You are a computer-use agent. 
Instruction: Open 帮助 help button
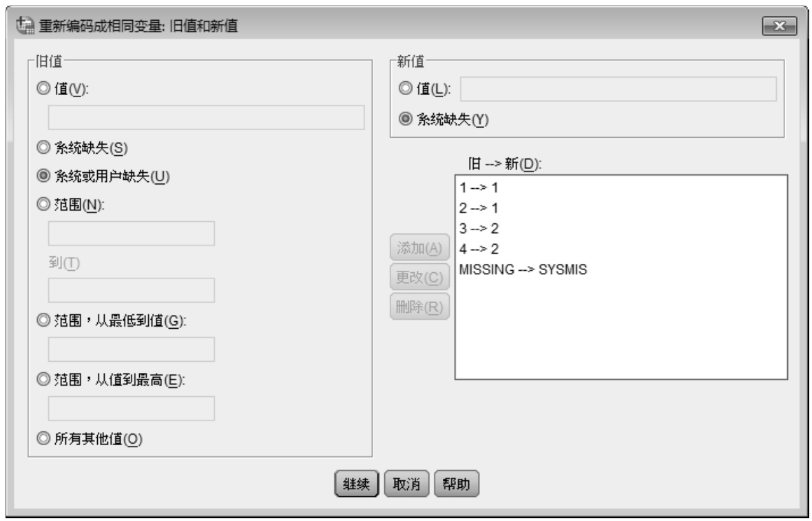(456, 484)
